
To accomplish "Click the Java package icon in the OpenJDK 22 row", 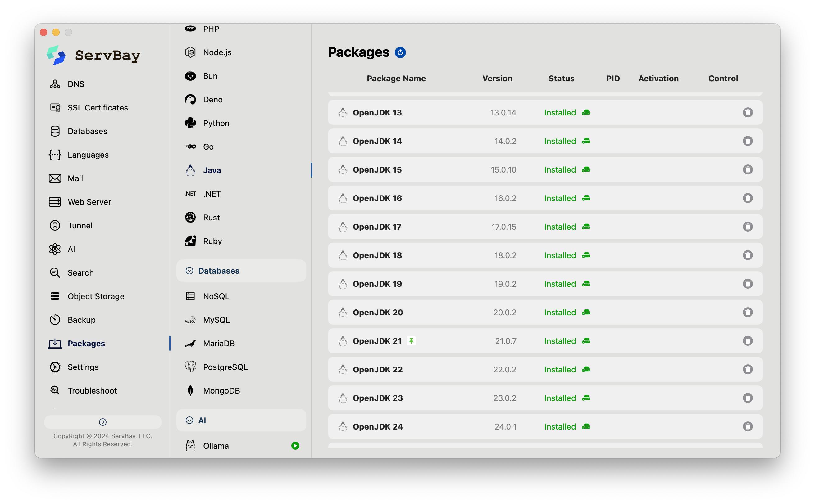I will 343,370.
